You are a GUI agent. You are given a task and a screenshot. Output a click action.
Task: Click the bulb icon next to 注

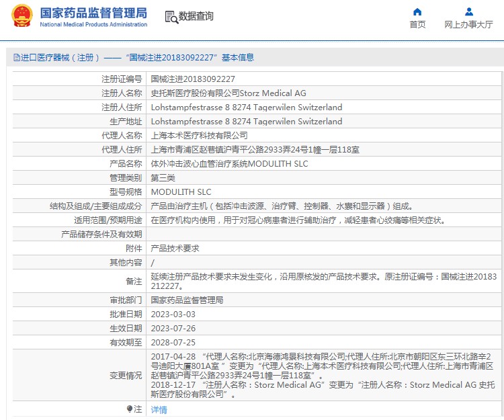pos(130,409)
